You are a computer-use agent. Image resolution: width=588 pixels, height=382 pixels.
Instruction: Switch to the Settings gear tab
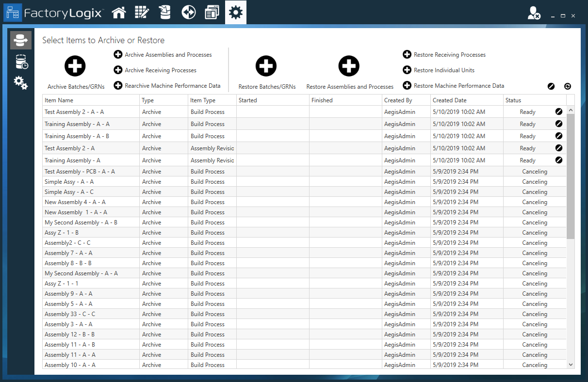[236, 12]
